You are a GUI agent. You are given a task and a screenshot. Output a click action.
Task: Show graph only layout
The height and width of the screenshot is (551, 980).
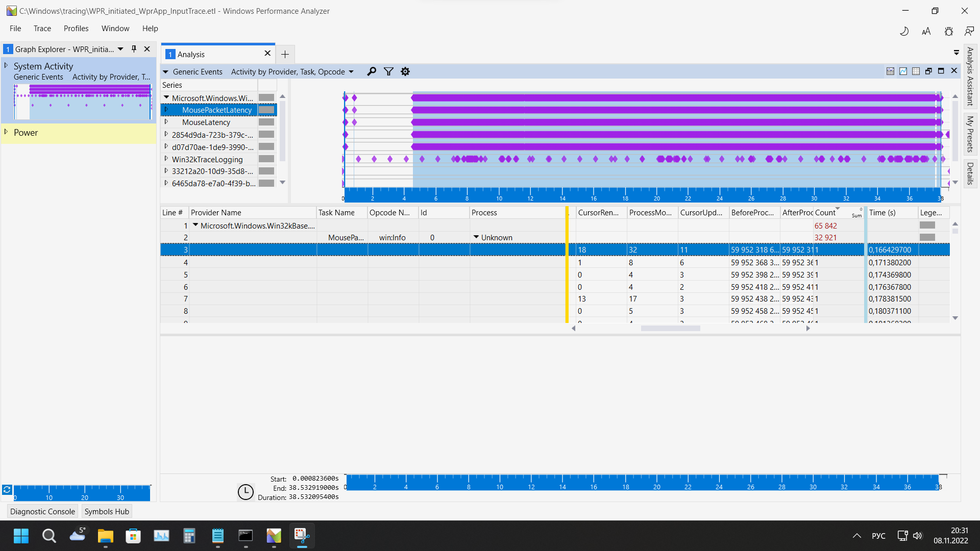(903, 71)
